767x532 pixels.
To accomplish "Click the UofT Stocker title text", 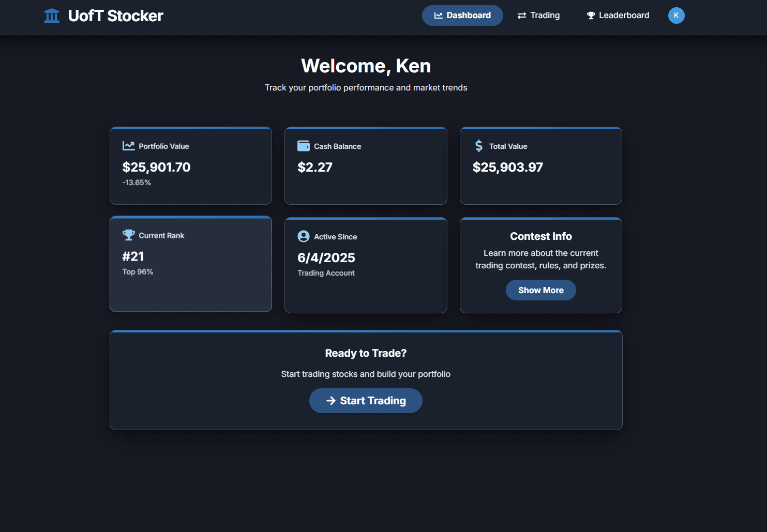I will tap(115, 16).
